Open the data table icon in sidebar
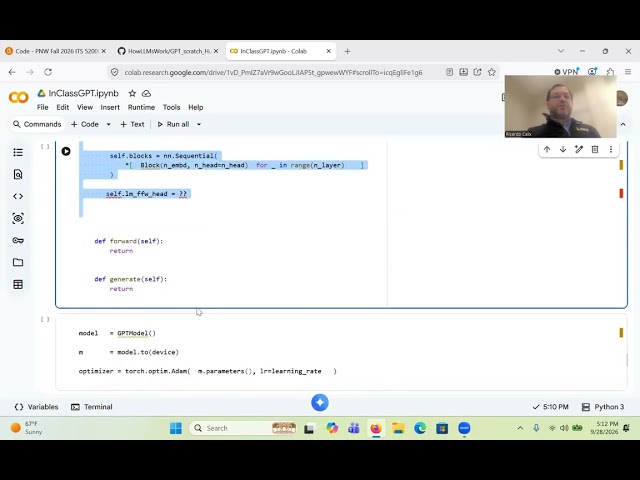 pyautogui.click(x=18, y=284)
